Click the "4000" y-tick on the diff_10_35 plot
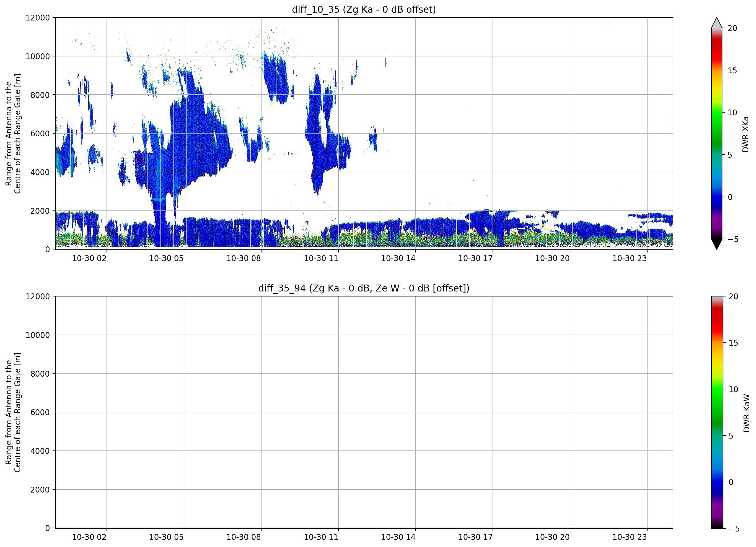Screen dimensions: 756x547 [x=40, y=172]
